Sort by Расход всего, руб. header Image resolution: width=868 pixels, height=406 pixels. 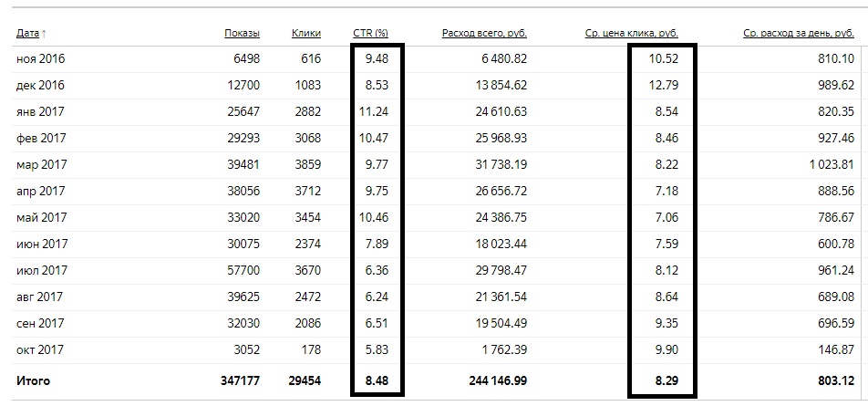pos(484,33)
